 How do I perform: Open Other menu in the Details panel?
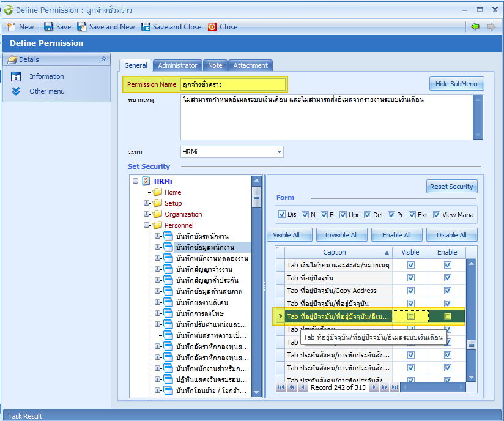pos(46,91)
